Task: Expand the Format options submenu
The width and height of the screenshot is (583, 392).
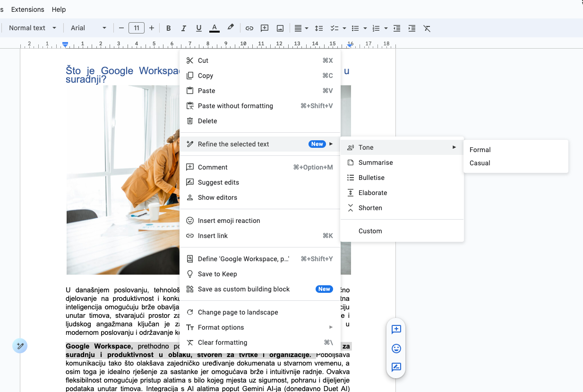Action: tap(260, 327)
